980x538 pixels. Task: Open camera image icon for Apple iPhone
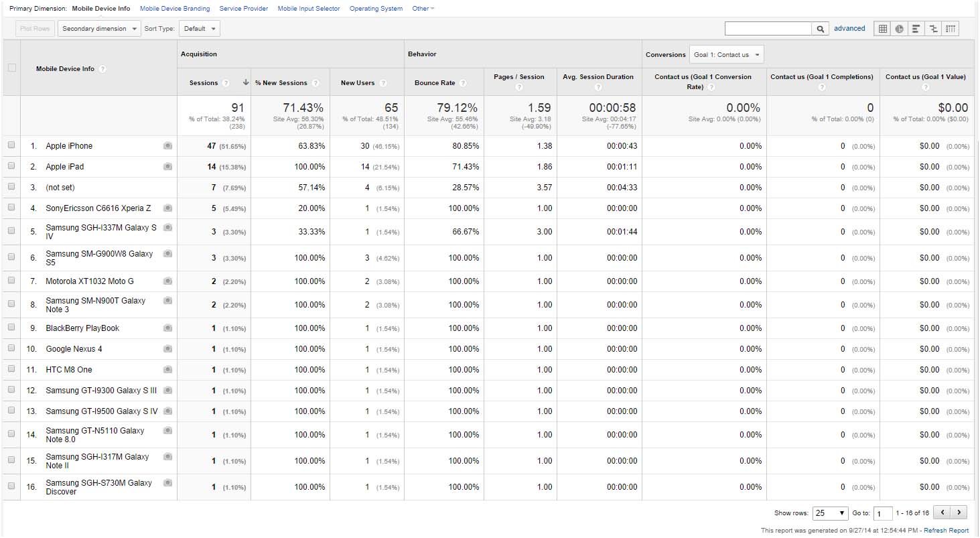(167, 146)
